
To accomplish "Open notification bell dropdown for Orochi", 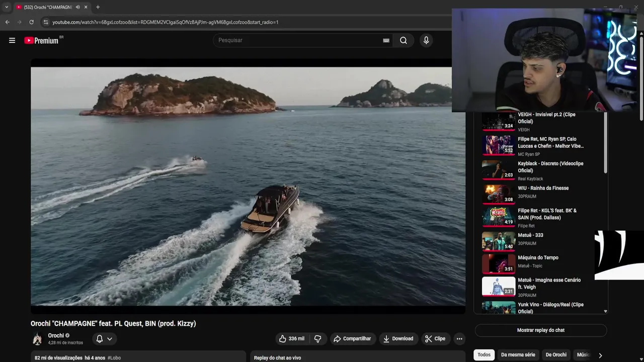I will [104, 339].
